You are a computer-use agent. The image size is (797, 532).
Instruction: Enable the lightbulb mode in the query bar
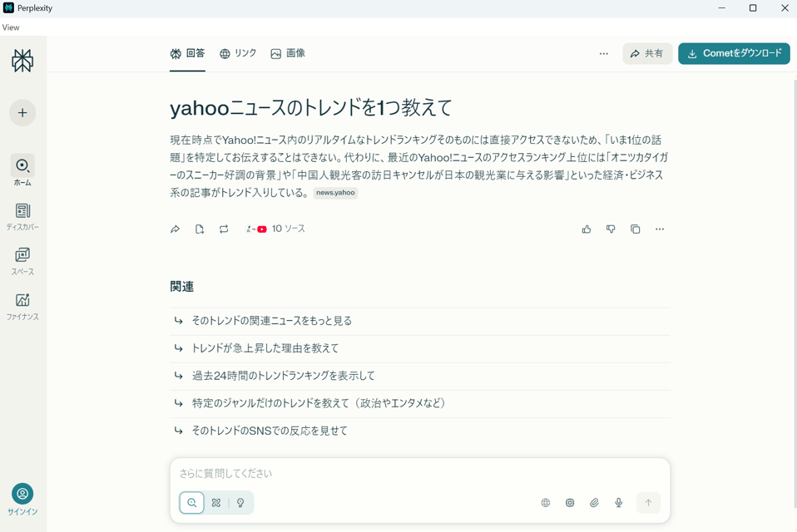(x=240, y=503)
